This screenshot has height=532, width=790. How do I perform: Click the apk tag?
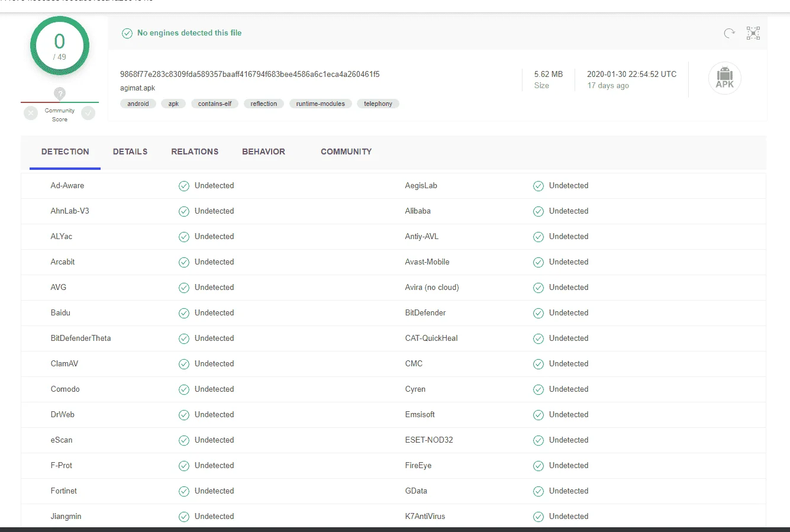(x=173, y=104)
